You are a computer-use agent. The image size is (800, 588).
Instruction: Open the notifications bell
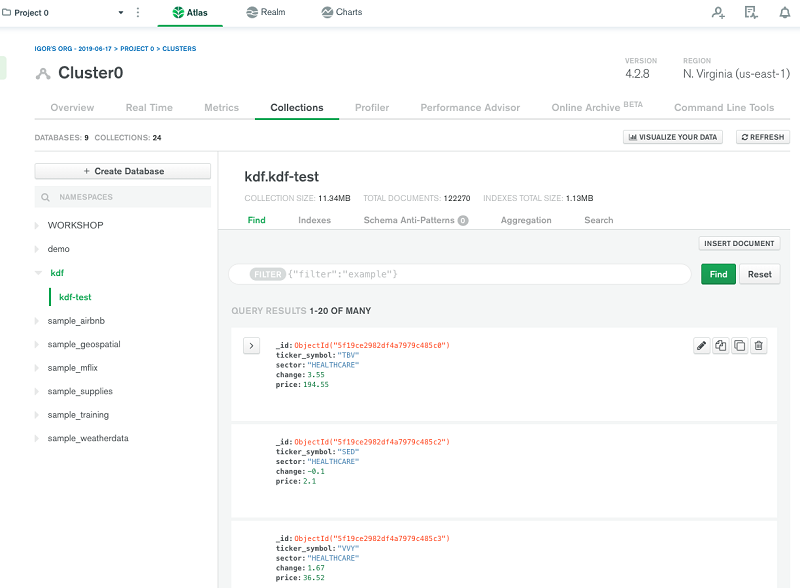785,13
